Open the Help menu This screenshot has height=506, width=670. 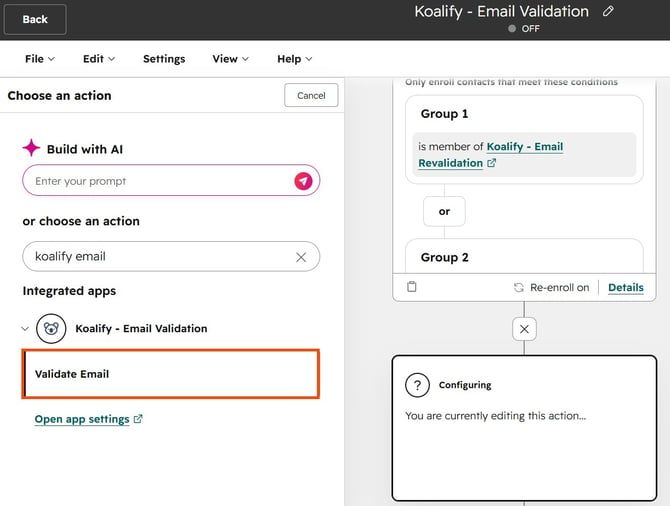point(294,59)
